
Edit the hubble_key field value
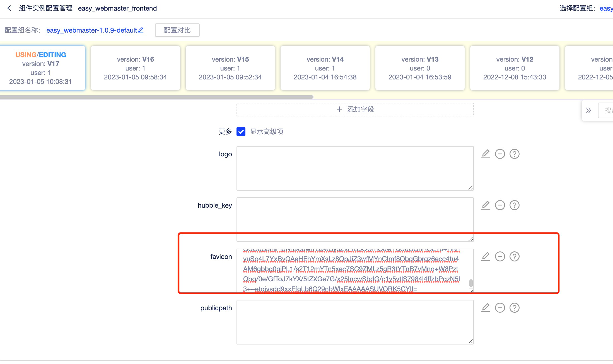[x=486, y=205]
